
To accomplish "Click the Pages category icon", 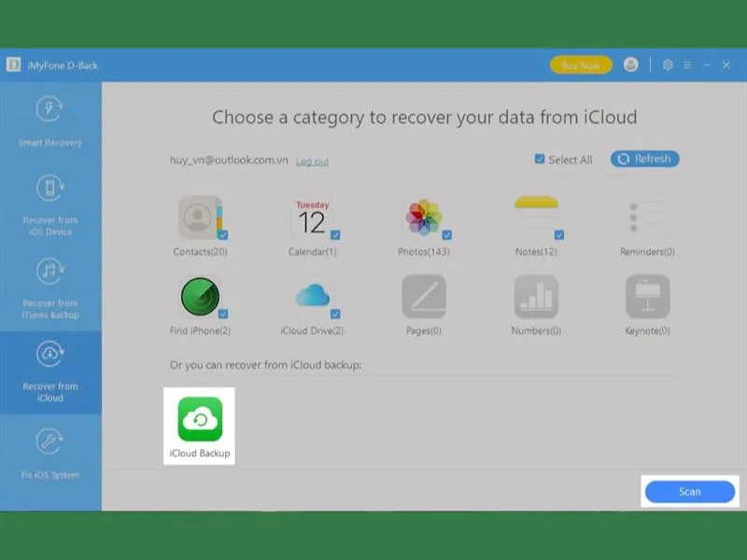I will coord(424,297).
